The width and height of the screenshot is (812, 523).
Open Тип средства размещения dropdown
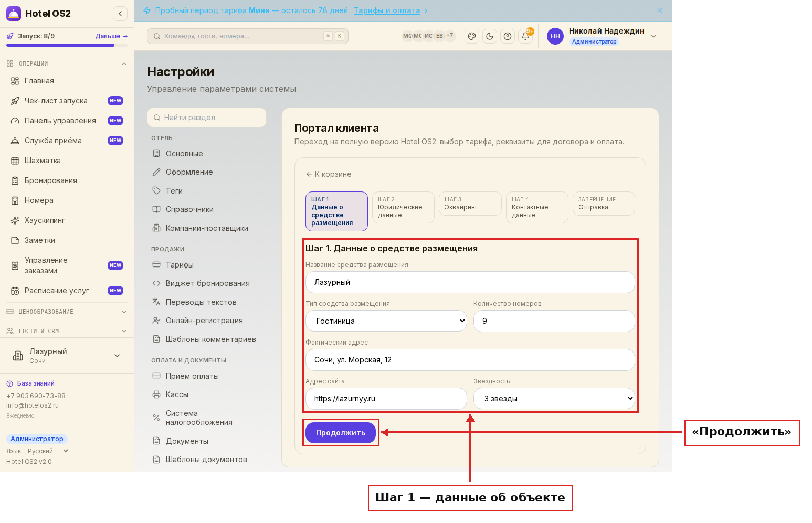tap(386, 321)
